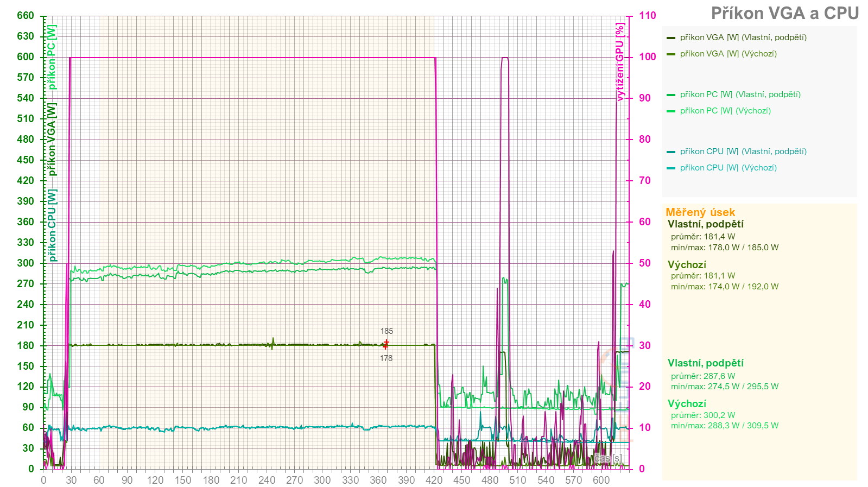Viewport: 868px width, 487px height.
Task: Click the 'průměr: 287,6 W' value
Action: [x=703, y=376]
